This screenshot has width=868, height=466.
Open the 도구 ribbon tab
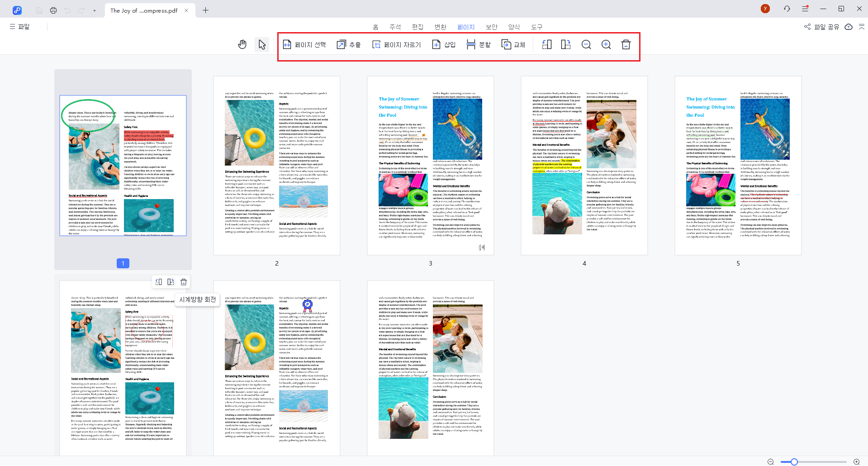click(x=536, y=27)
